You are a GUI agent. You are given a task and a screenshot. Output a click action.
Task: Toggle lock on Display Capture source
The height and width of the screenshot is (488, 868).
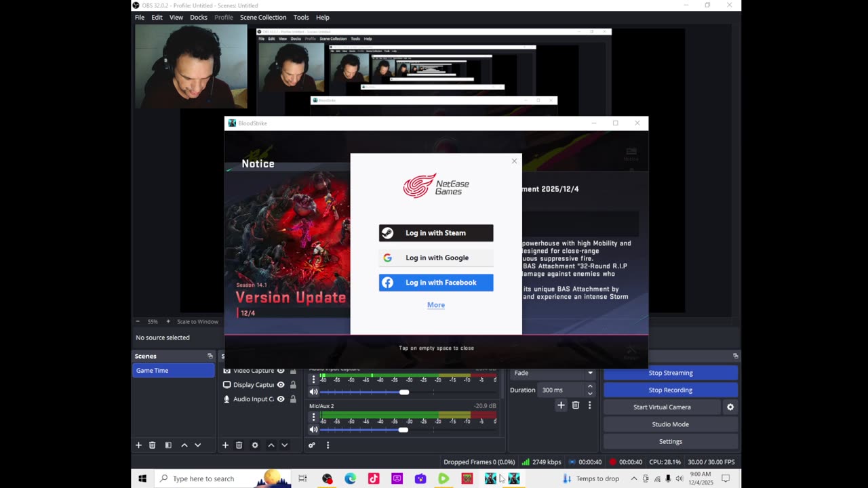(x=293, y=385)
